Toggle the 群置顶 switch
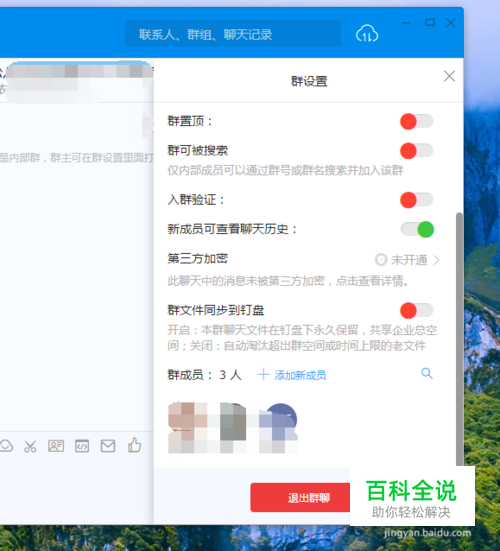This screenshot has width=500, height=551. [417, 122]
